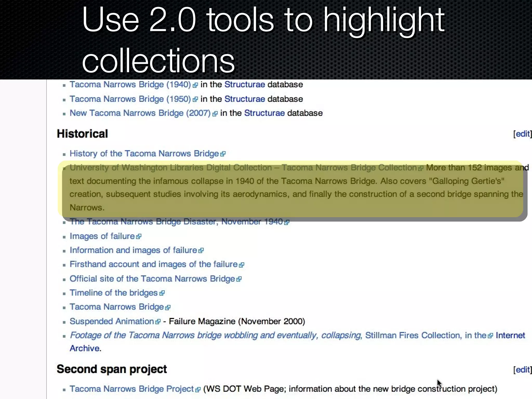
Task: Edit the Historical section
Action: point(523,134)
